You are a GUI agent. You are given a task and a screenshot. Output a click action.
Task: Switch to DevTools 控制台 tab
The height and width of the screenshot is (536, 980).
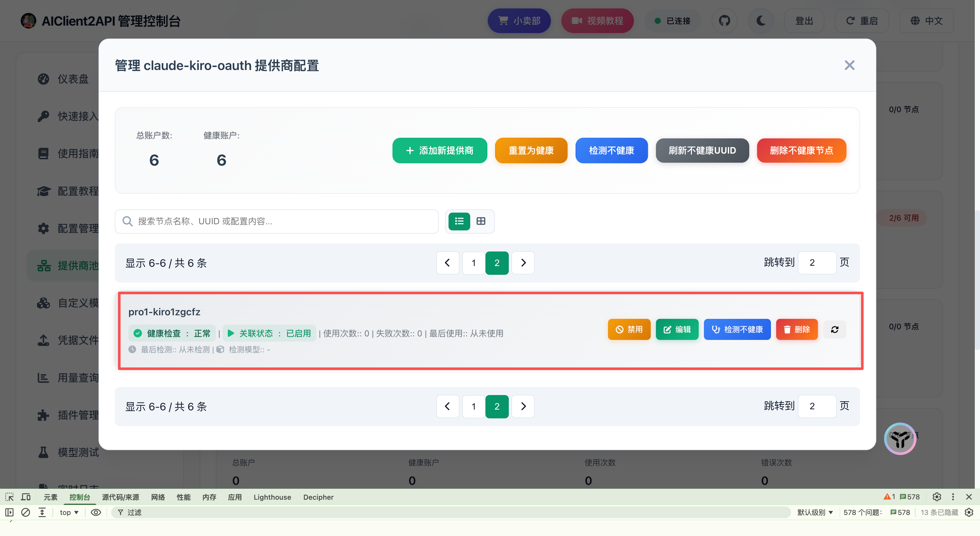click(x=79, y=497)
